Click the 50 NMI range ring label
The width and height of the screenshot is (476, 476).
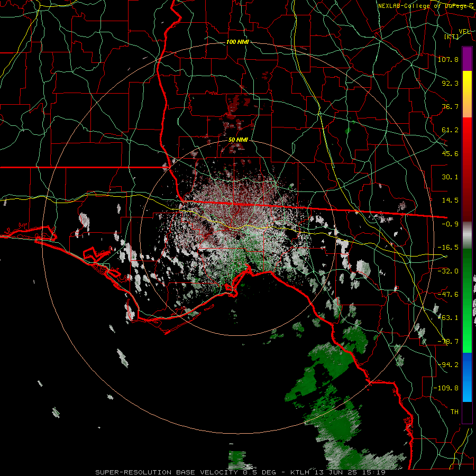(x=238, y=140)
